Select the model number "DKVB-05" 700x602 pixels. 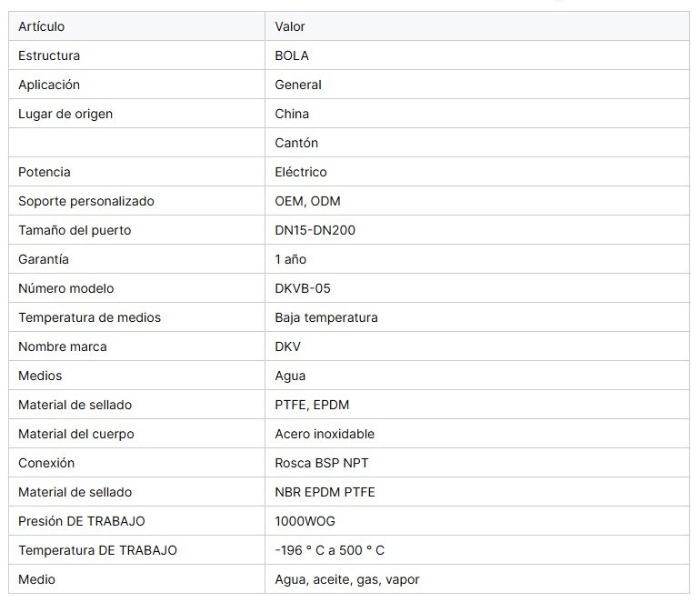[x=304, y=288]
